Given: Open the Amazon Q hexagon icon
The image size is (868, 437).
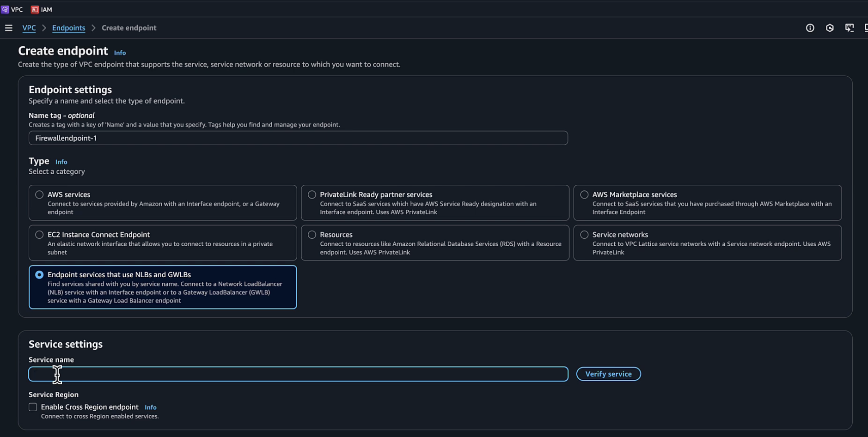Looking at the screenshot, I should [x=830, y=28].
